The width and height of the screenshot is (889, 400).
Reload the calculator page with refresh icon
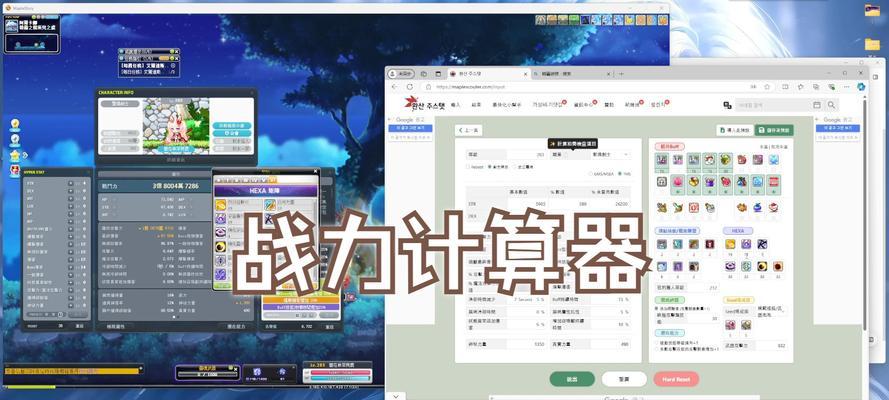[410, 87]
